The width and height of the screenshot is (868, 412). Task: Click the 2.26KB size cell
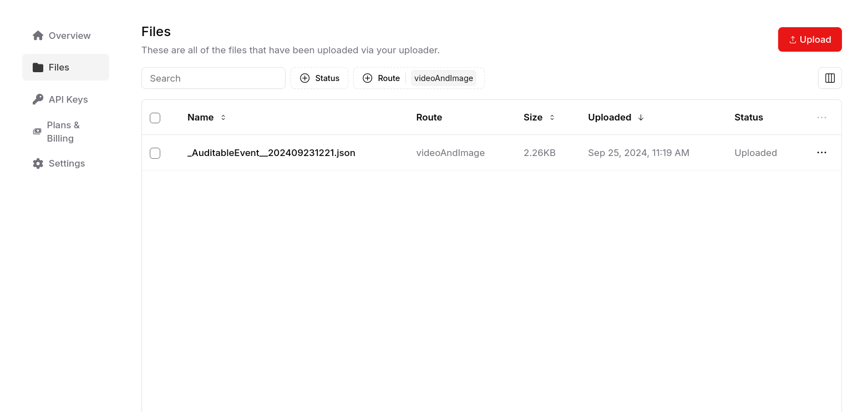540,153
